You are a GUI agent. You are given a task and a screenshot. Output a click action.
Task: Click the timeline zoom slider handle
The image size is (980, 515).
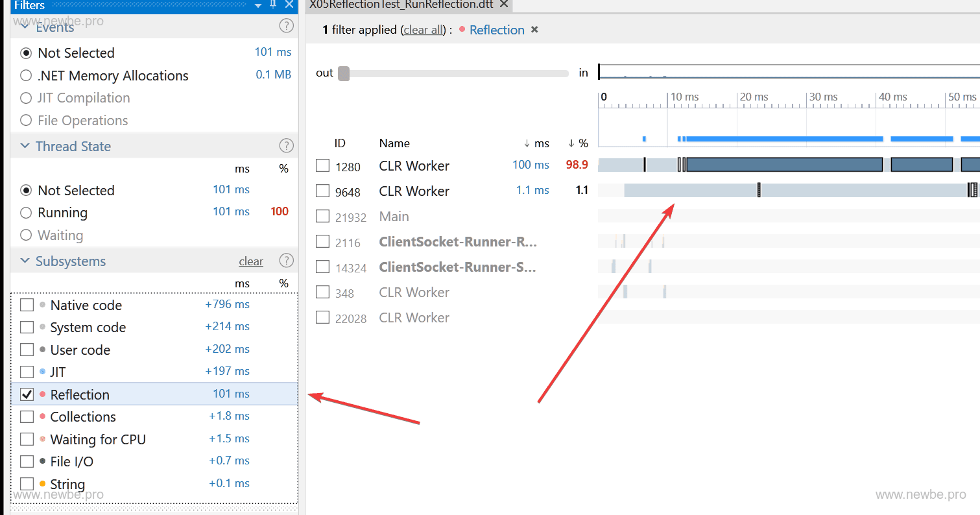[x=344, y=73]
